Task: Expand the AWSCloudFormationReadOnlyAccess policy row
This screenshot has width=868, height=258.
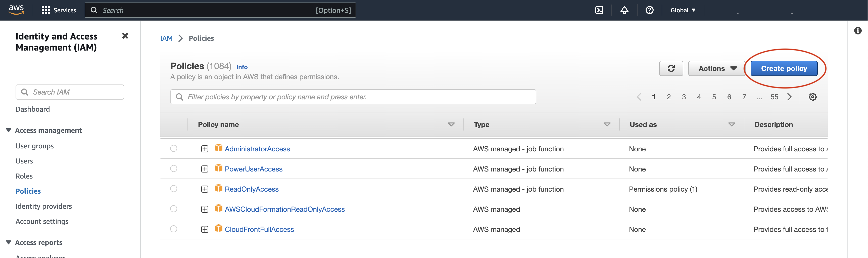Action: click(205, 209)
